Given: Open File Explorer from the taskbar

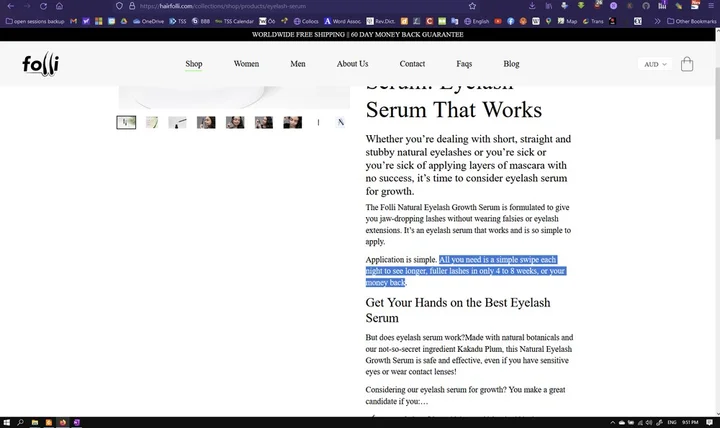Looking at the screenshot, I should tap(35, 422).
